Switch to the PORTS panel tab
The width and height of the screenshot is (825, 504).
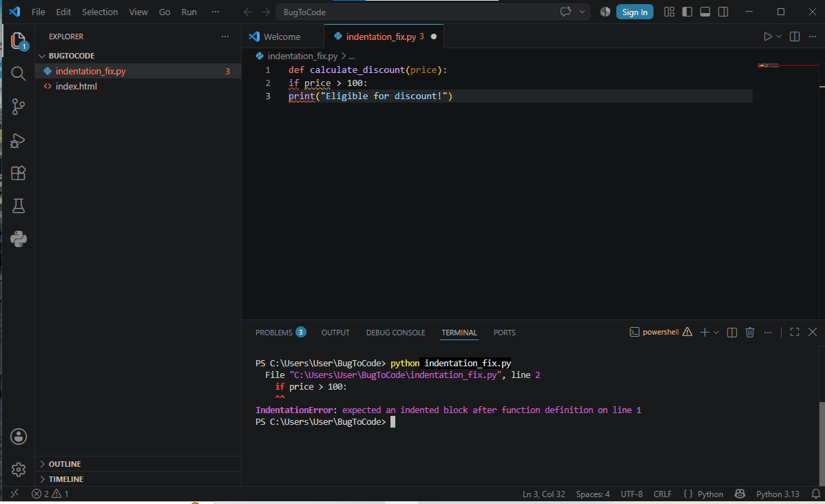click(x=505, y=333)
